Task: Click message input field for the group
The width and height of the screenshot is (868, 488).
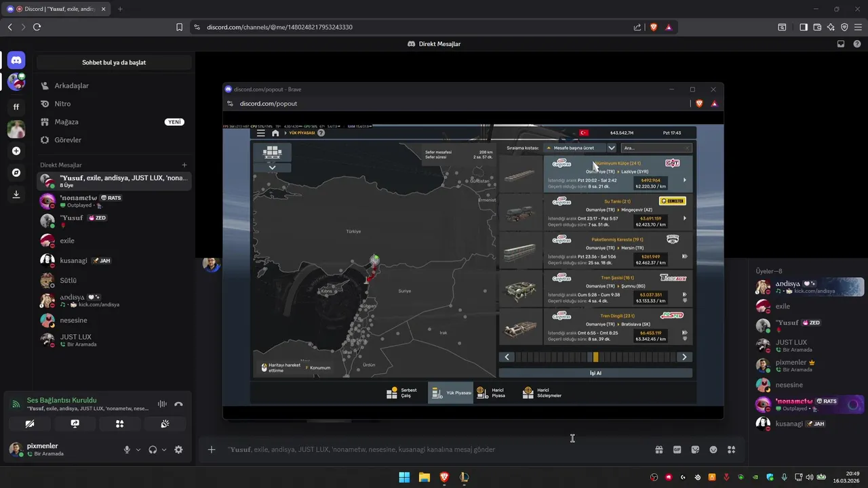Action: (x=434, y=449)
